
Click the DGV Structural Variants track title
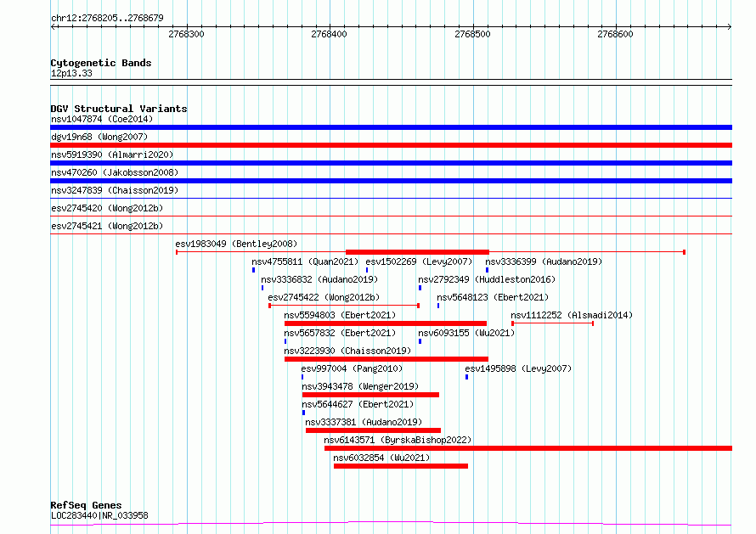click(x=119, y=109)
